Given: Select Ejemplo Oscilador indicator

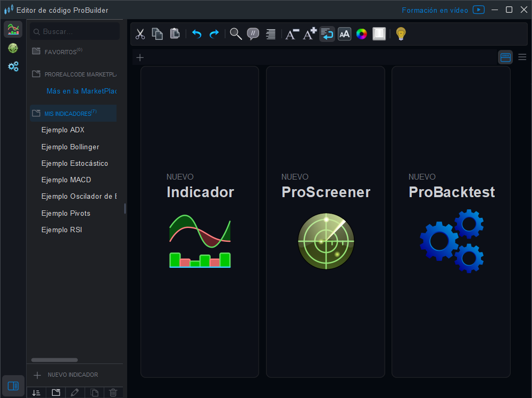Looking at the screenshot, I should [x=79, y=196].
